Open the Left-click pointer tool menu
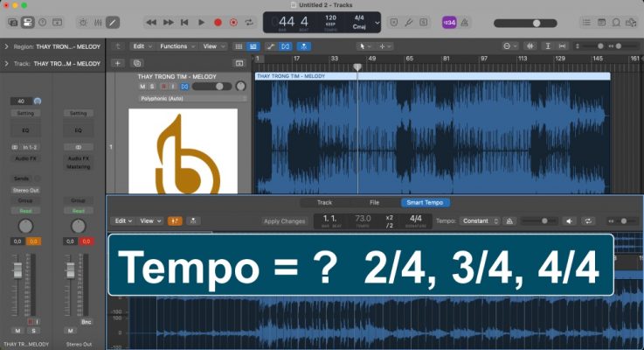644x350 pixels. (x=365, y=46)
